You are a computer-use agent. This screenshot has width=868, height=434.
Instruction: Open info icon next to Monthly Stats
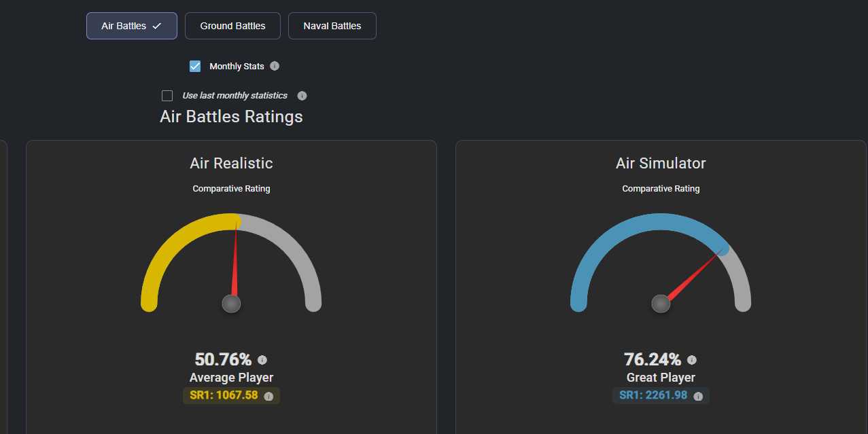275,66
